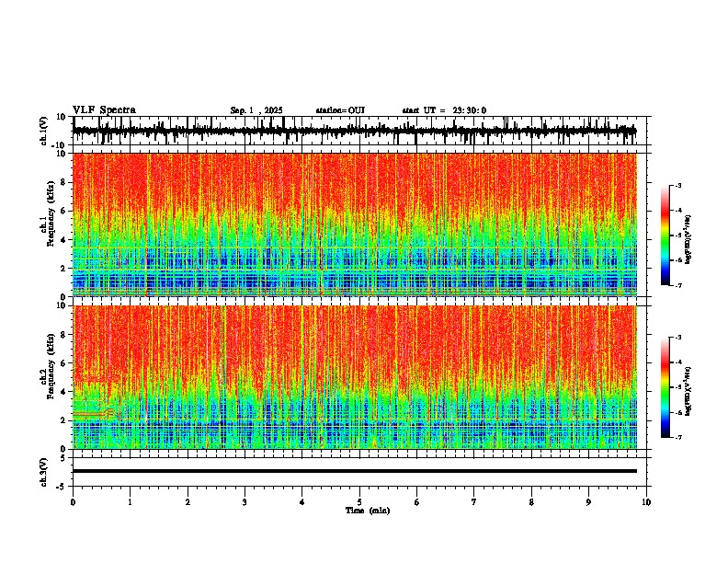Viewport: 728px width, 563px height.
Task: Click the ch.2 Frequency (kHz) axis label
Action: click(x=51, y=368)
